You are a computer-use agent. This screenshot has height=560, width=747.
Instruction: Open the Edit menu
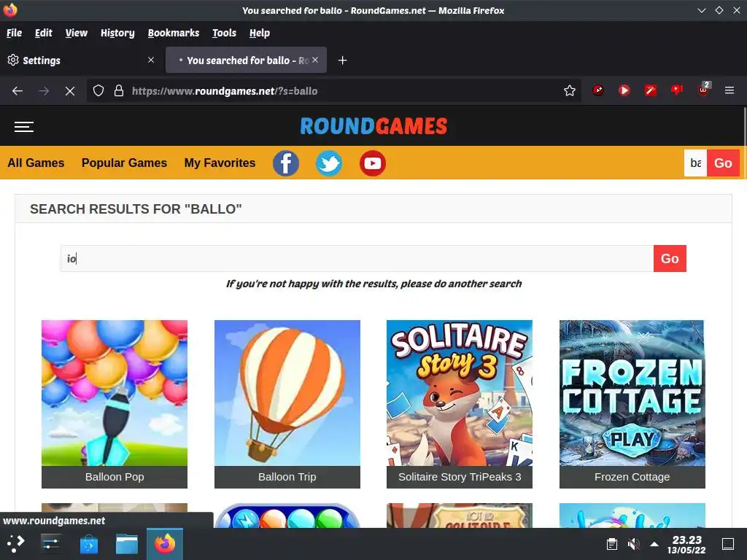tap(43, 33)
